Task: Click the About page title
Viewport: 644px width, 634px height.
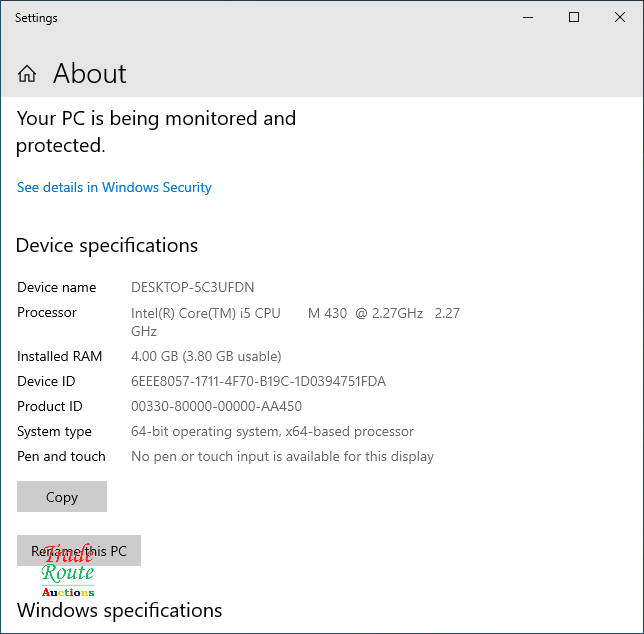Action: (x=89, y=74)
